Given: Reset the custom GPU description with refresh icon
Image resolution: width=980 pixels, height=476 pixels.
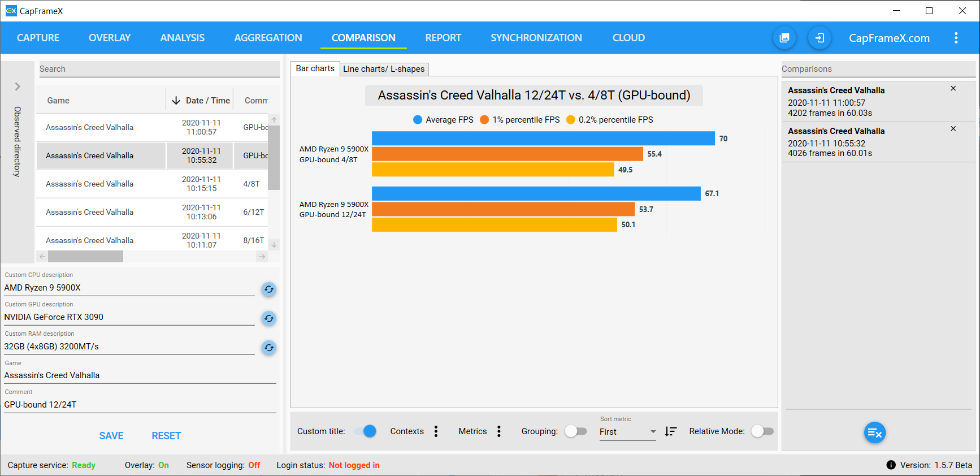Looking at the screenshot, I should pyautogui.click(x=269, y=318).
